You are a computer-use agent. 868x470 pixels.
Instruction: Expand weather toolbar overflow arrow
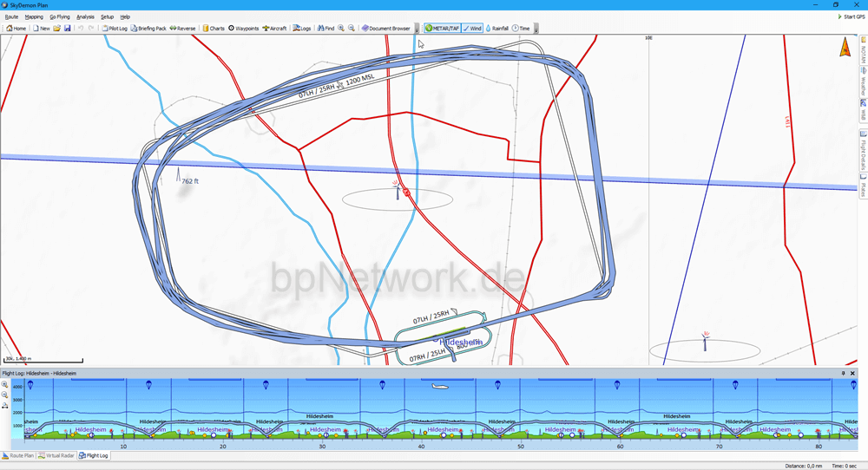pos(536,29)
